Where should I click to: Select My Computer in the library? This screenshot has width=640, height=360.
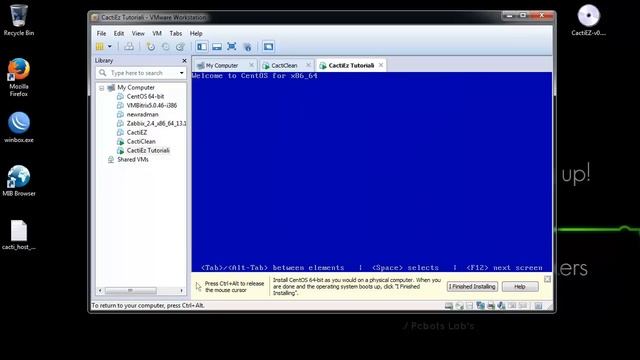(x=136, y=88)
